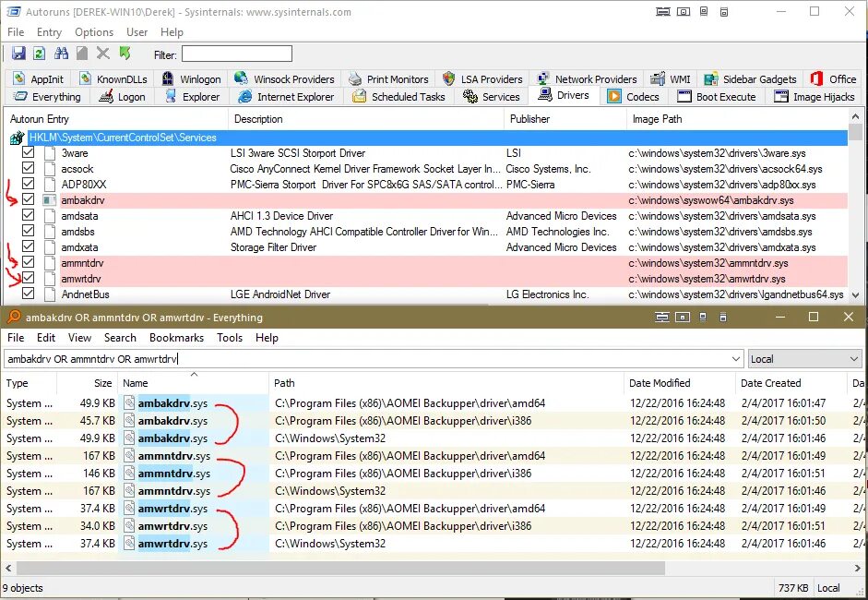Click the Find binoculars icon in Autoruns

point(61,54)
